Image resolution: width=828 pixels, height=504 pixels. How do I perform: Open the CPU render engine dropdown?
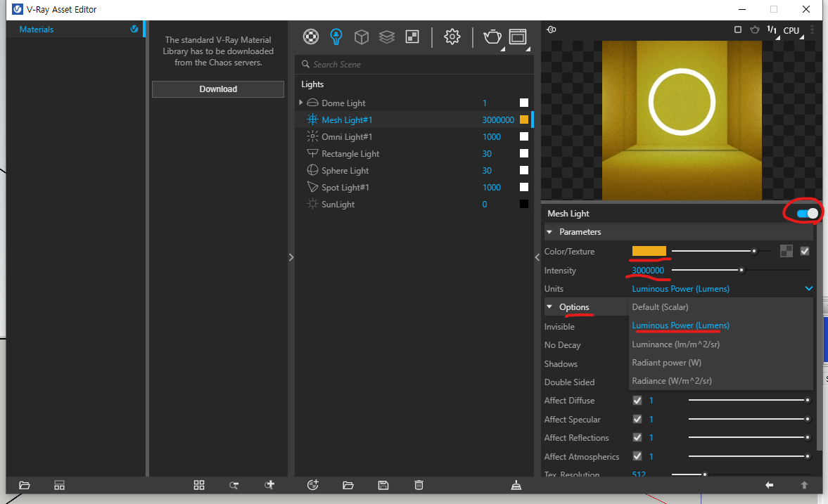click(792, 31)
